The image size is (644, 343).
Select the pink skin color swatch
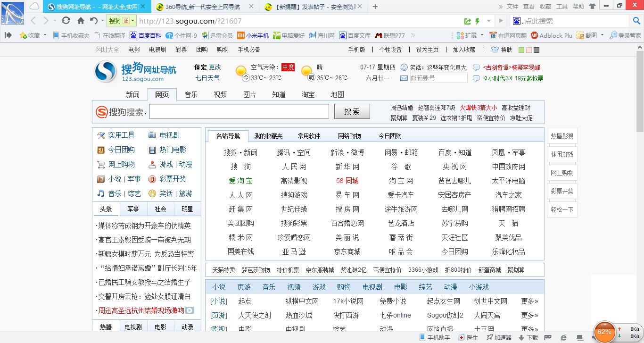529,50
